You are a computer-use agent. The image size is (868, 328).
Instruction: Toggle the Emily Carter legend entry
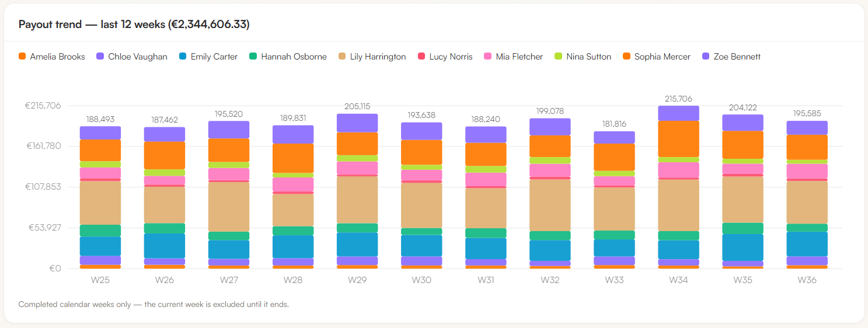[x=208, y=57]
